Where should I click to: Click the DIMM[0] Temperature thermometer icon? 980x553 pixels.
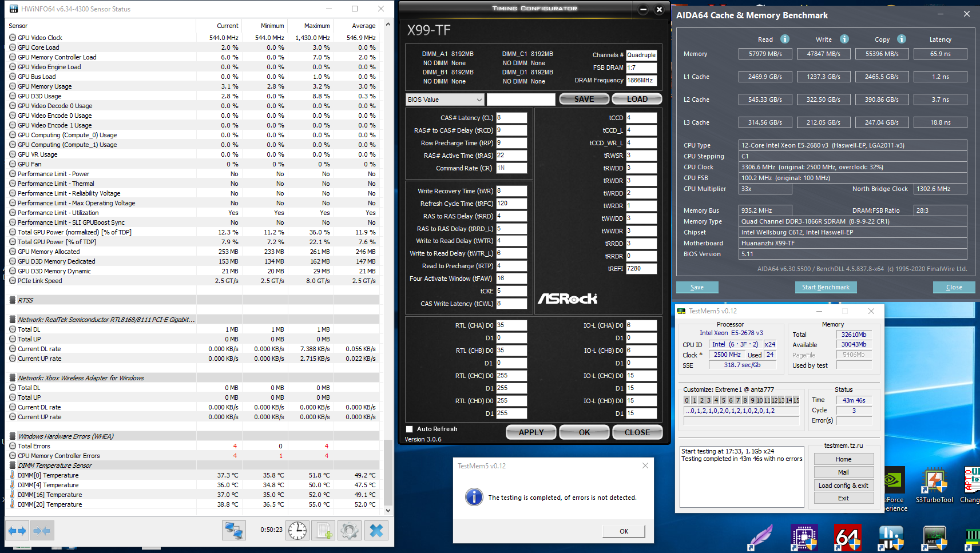click(13, 475)
